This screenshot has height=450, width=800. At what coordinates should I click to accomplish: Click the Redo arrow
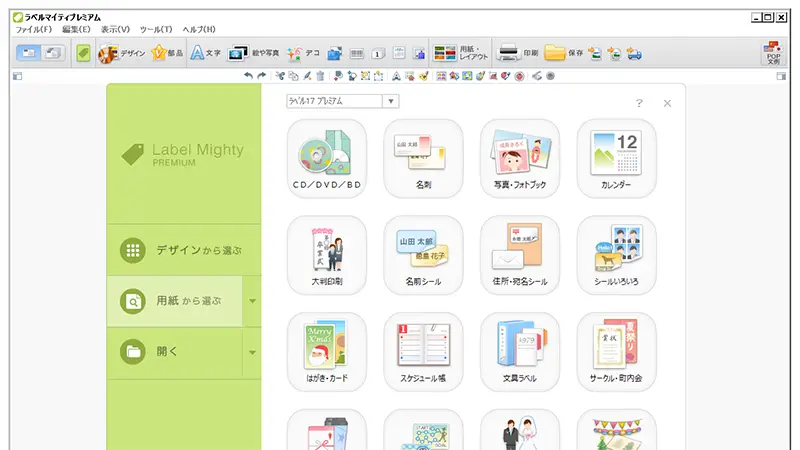pyautogui.click(x=262, y=76)
